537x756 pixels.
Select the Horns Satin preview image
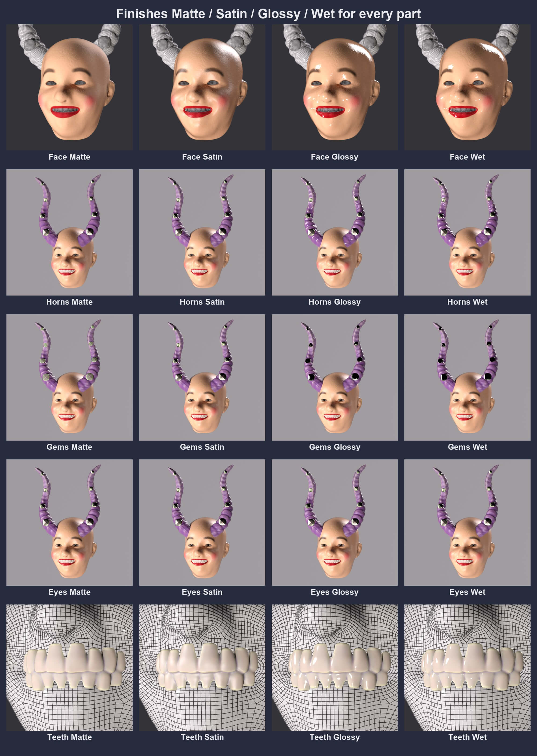(202, 232)
